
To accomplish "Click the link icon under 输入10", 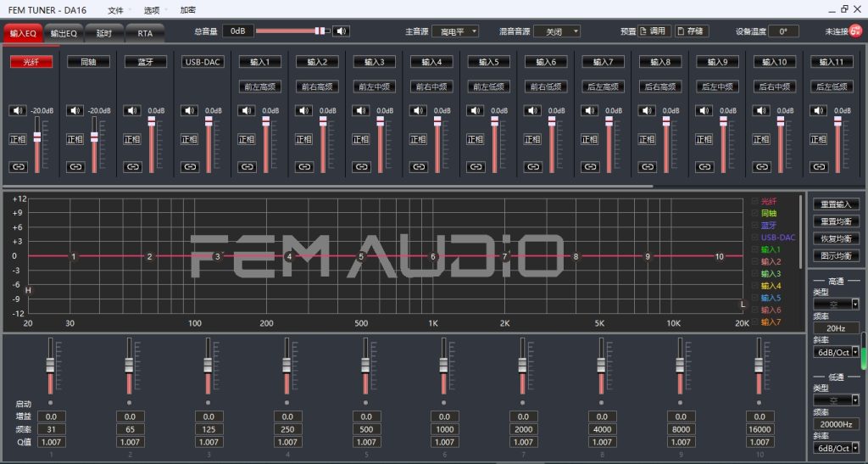I will coord(762,166).
